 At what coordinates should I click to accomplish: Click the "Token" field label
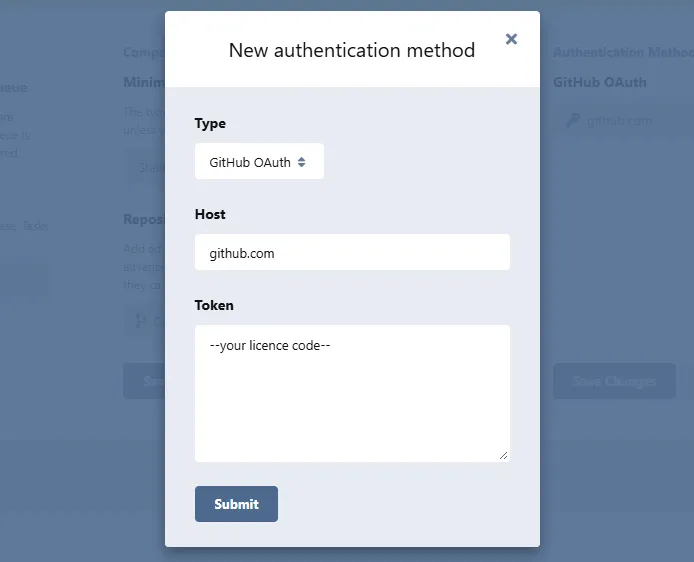pos(214,305)
